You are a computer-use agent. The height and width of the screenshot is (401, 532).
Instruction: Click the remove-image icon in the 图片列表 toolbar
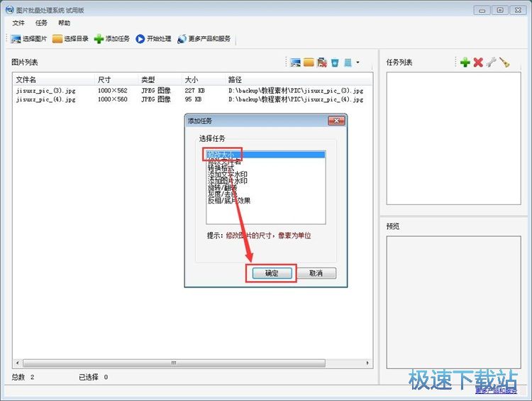321,62
